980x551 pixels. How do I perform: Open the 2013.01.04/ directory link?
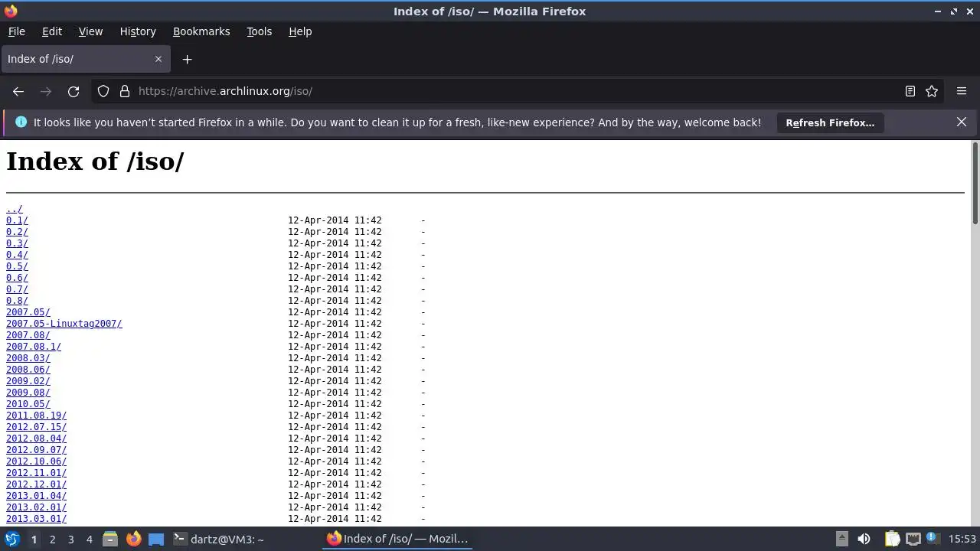[x=36, y=496]
